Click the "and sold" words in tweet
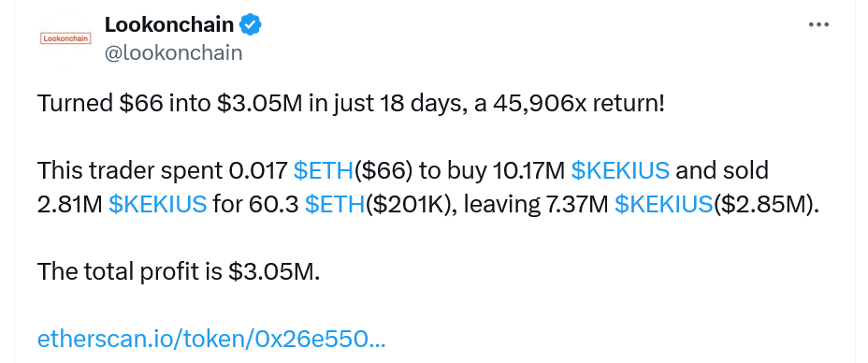 click(x=722, y=171)
